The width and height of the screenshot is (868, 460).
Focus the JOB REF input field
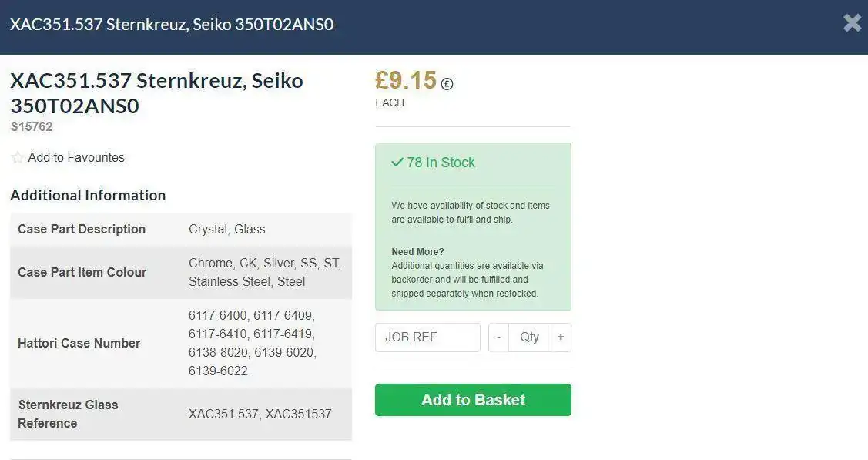[427, 337]
